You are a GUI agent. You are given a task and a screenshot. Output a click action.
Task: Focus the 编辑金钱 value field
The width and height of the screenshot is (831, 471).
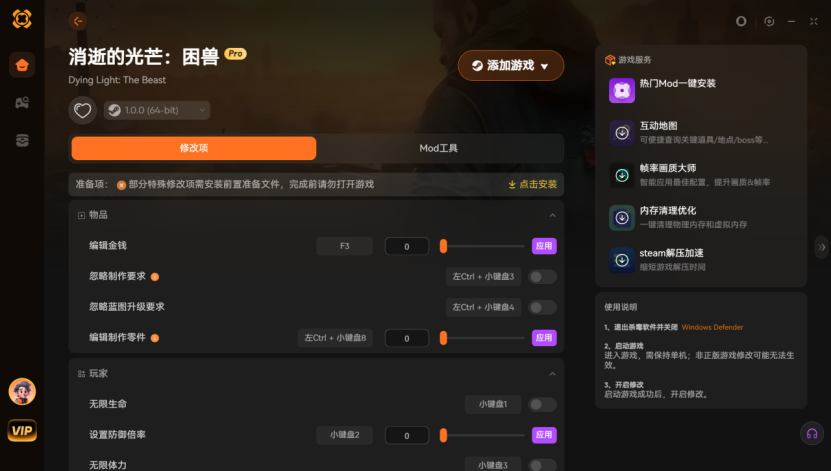tap(406, 246)
